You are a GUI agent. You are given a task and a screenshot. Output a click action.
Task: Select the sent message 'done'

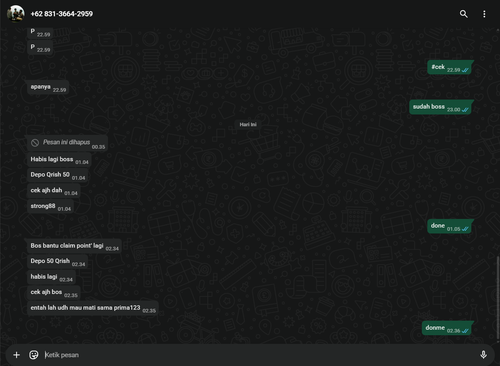point(450,226)
